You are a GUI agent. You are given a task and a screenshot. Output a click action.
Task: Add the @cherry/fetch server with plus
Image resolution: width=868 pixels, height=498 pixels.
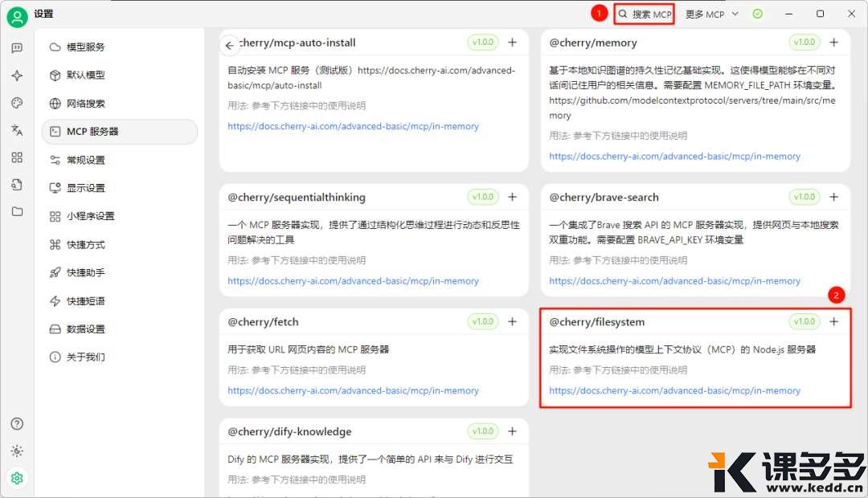(513, 321)
